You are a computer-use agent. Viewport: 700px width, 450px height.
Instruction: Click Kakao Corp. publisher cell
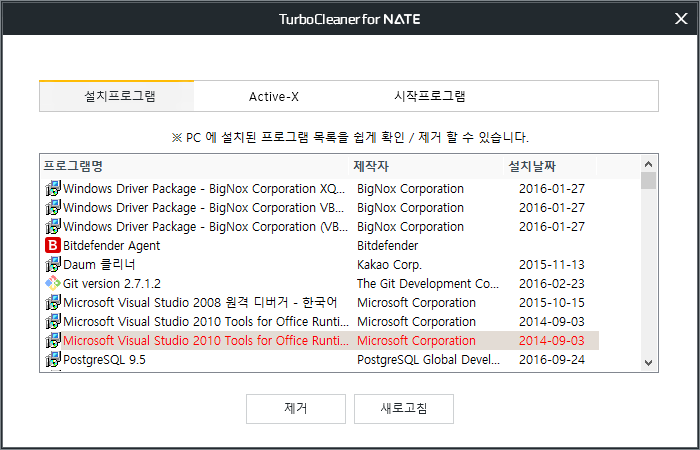click(389, 264)
